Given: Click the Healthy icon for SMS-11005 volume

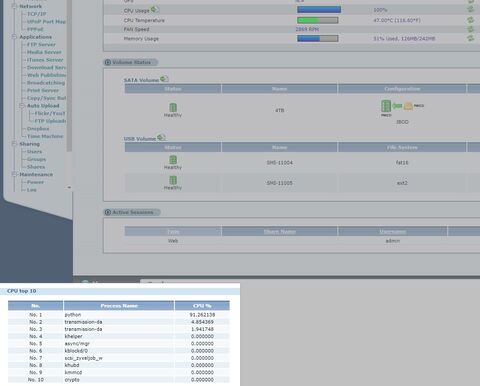Looking at the screenshot, I should coord(173,180).
